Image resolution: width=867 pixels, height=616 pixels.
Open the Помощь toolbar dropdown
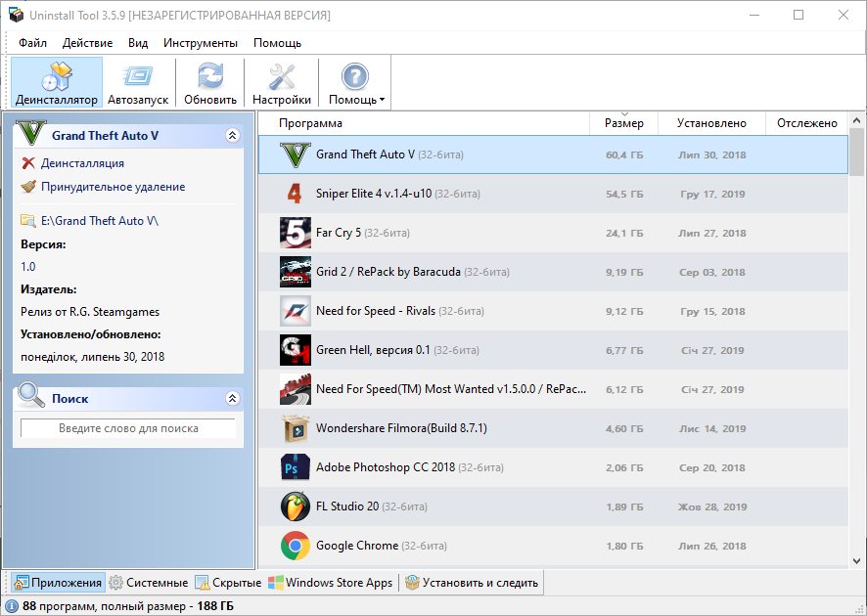point(356,82)
